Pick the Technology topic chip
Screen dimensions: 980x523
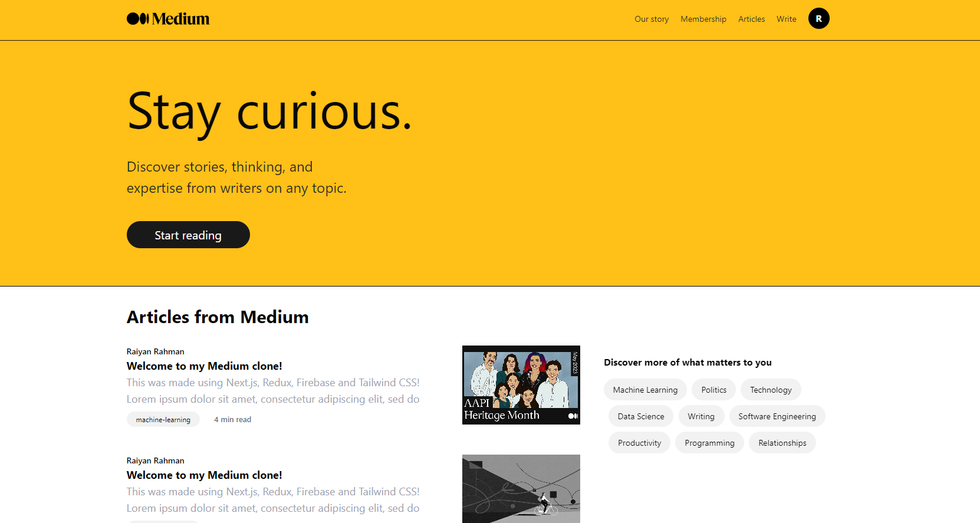(771, 390)
